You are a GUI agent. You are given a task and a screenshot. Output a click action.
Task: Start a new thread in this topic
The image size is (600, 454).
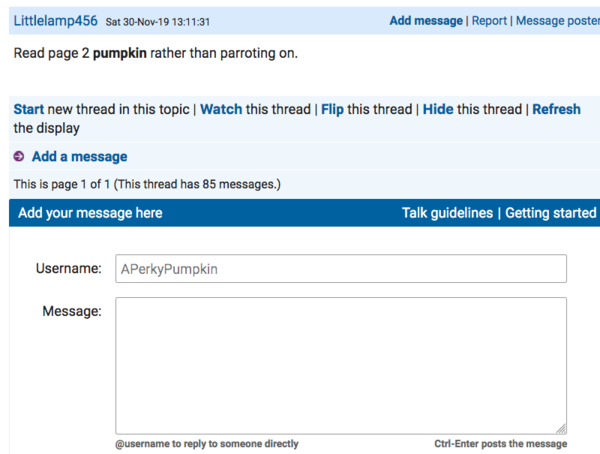click(29, 109)
